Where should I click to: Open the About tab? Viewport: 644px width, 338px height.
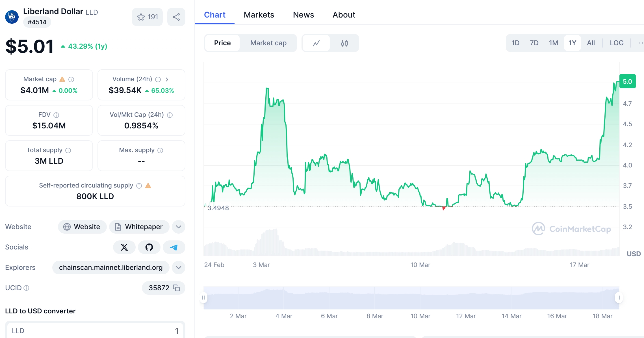[344, 15]
